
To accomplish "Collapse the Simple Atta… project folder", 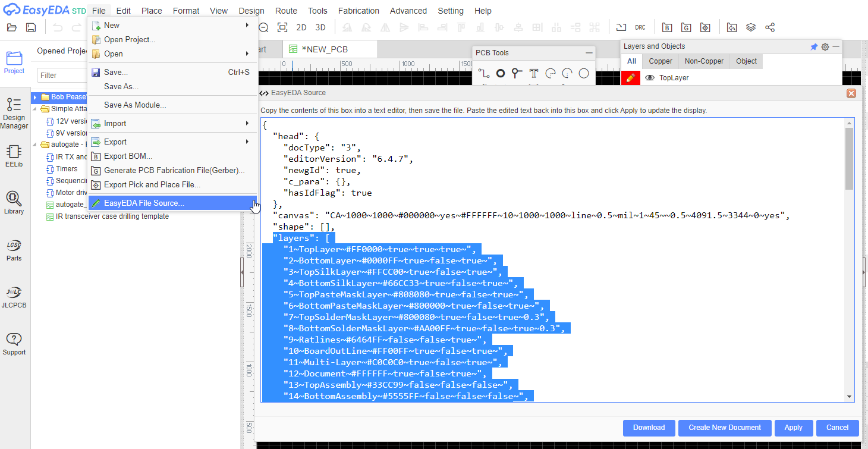I will (x=35, y=109).
